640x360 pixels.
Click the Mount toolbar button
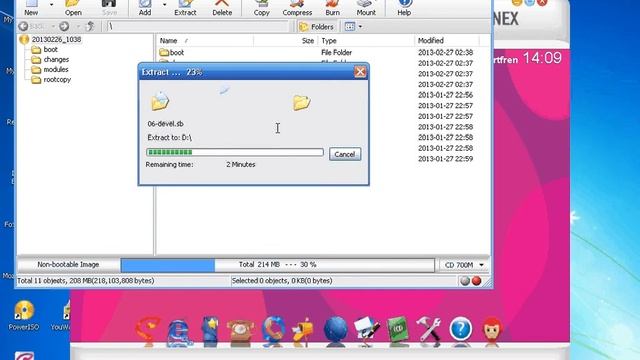coord(366,8)
